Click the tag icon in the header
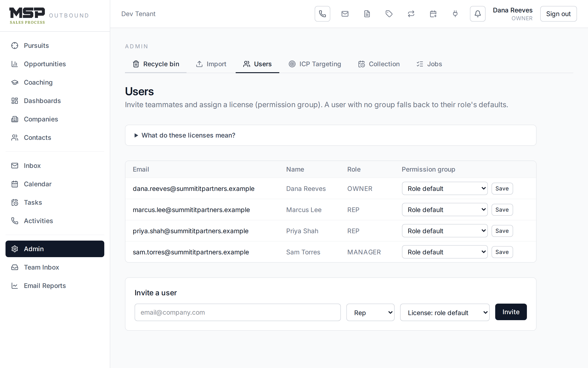The image size is (588, 368). [389, 14]
